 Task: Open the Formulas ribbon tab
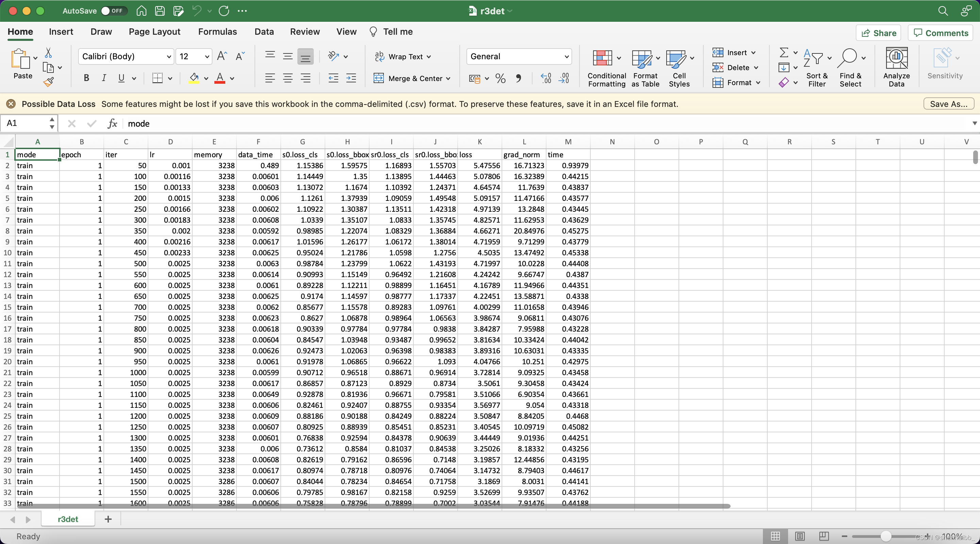click(x=217, y=32)
